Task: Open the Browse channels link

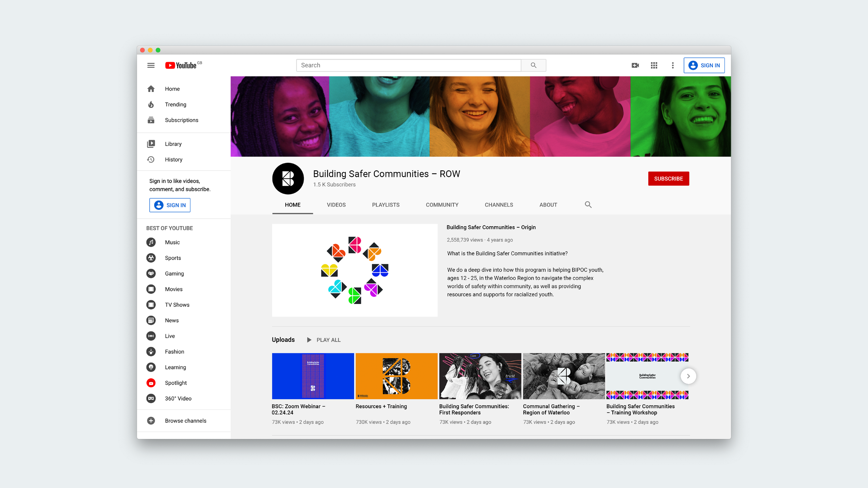Action: click(185, 421)
